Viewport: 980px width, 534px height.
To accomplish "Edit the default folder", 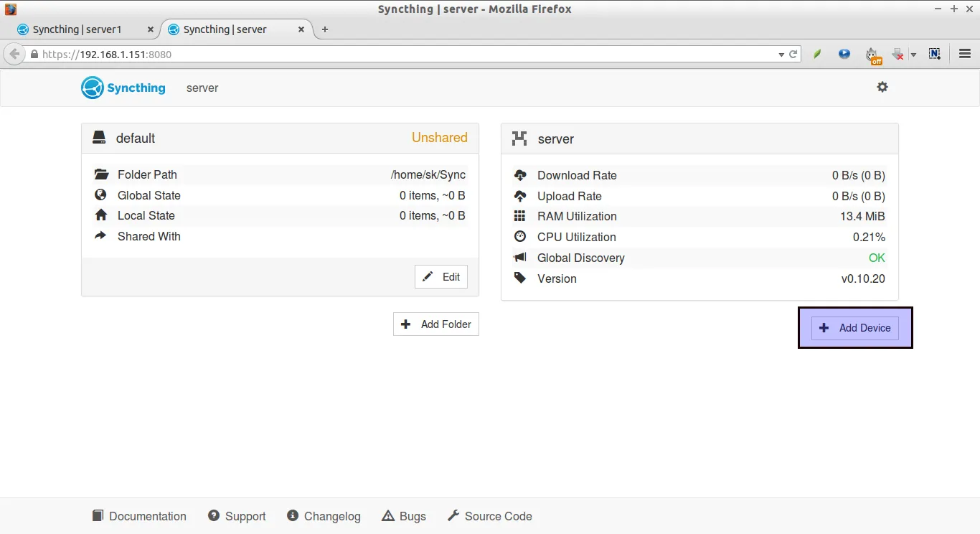I will (441, 277).
